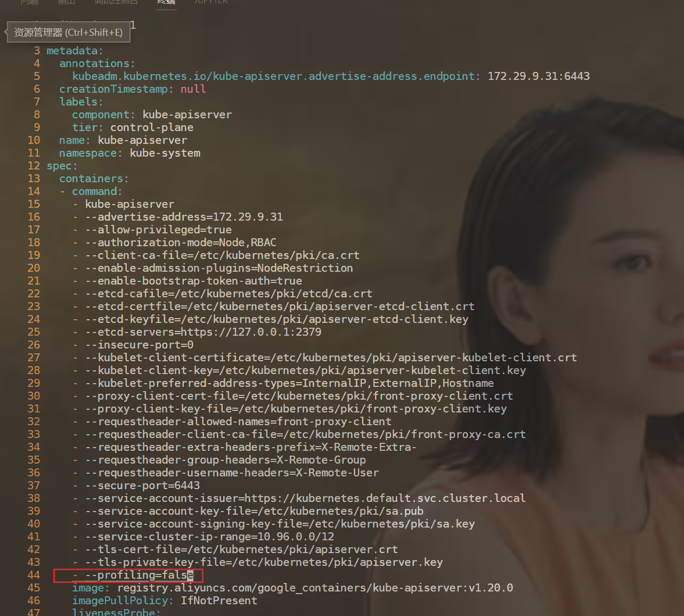The width and height of the screenshot is (684, 616).
Task: Click the '--service-cluster-ip-range=10.96.0.0/12' argument
Action: coord(209,537)
